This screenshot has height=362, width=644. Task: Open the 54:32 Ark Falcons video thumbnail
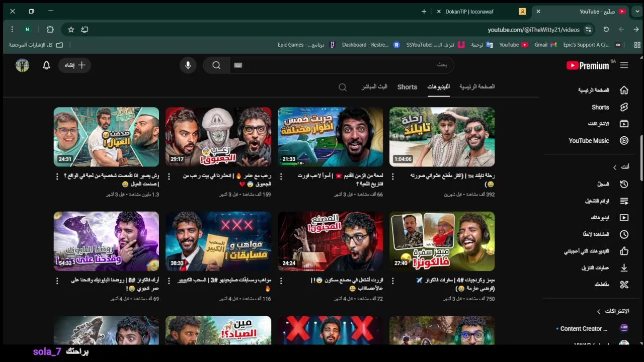106,241
